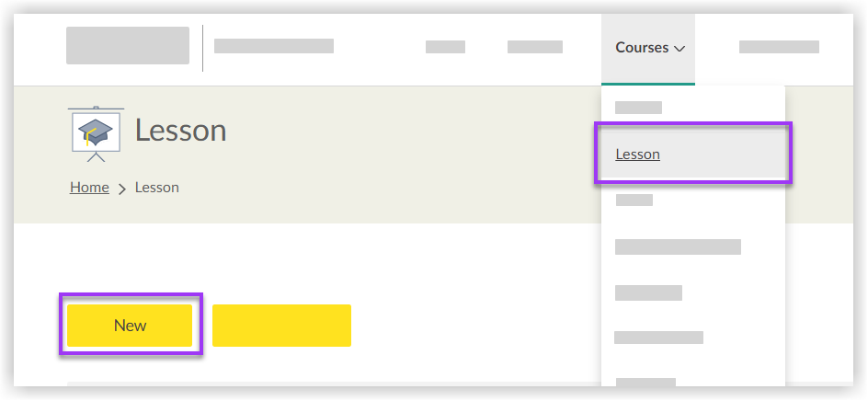Click the blank yellow button beside New
Image resolution: width=868 pixels, height=401 pixels.
[281, 326]
